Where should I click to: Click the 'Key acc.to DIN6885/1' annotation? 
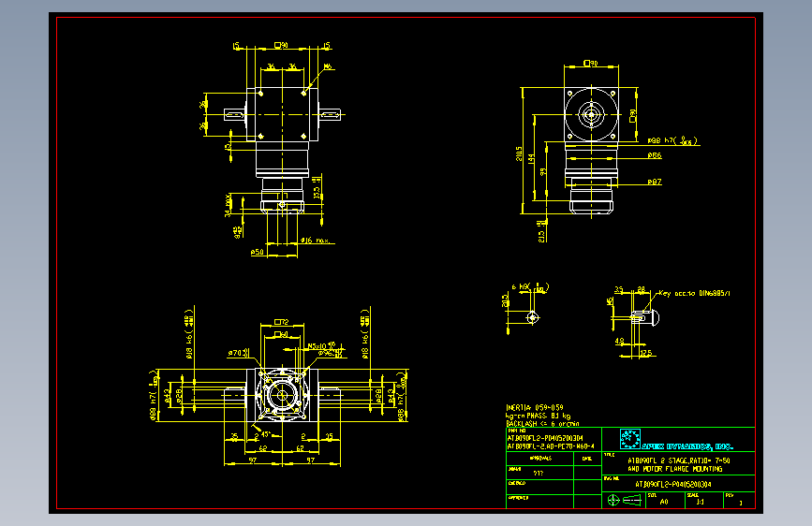click(x=694, y=293)
